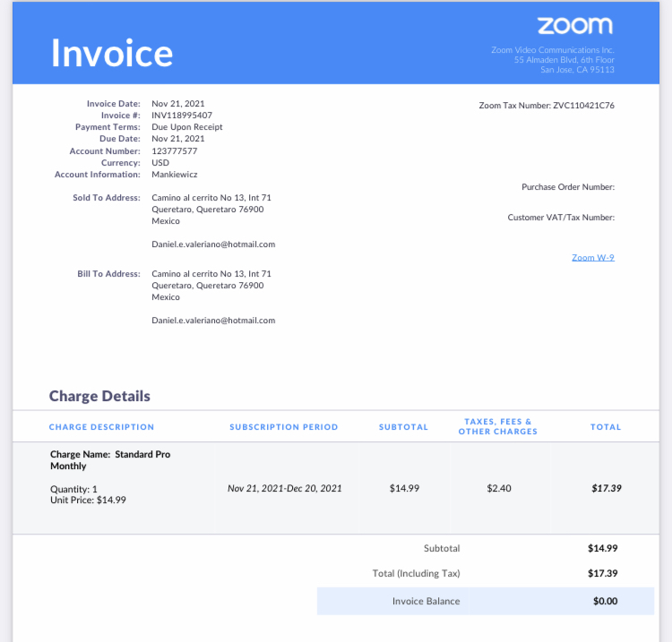Click the Charge Details section heading
The width and height of the screenshot is (672, 642).
[99, 396]
